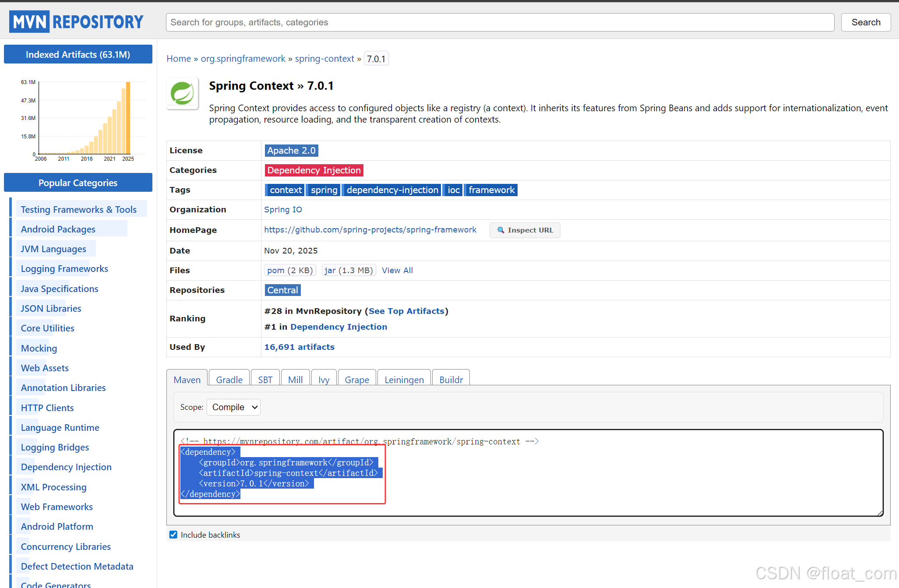This screenshot has width=899, height=588.
Task: Click the Central repository badge
Action: tap(282, 290)
